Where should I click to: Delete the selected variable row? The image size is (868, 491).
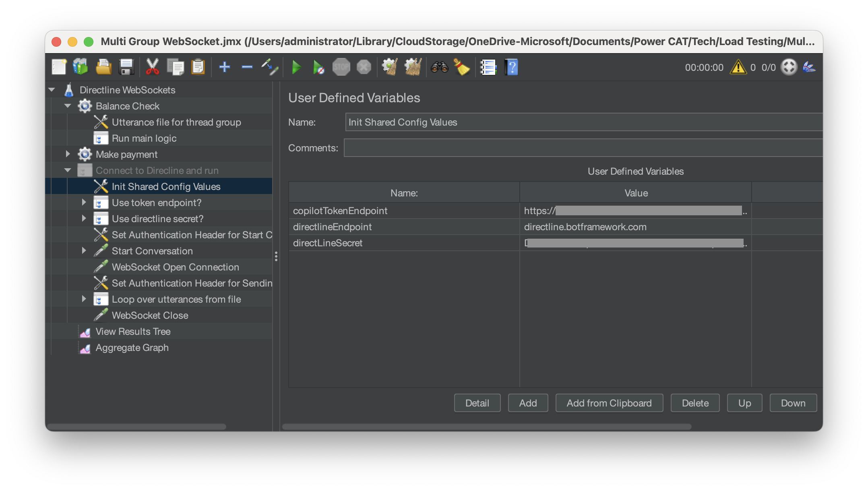[695, 403]
